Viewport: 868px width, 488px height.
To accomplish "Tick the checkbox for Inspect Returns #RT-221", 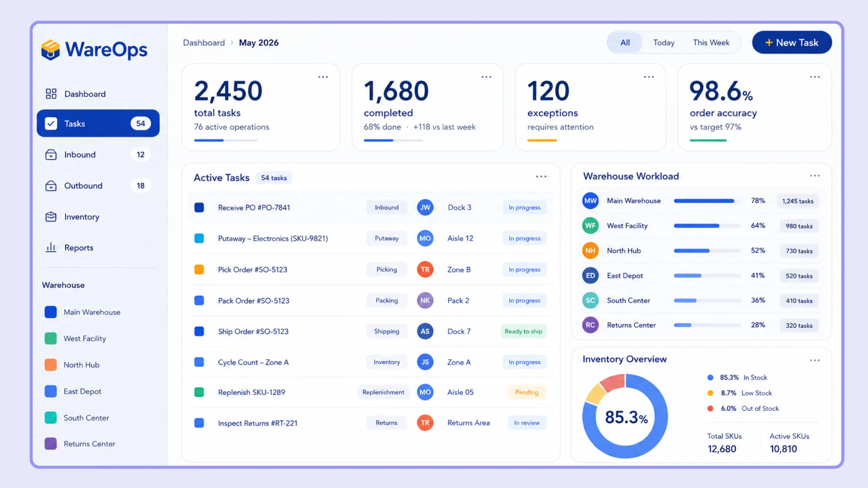I will click(x=199, y=423).
